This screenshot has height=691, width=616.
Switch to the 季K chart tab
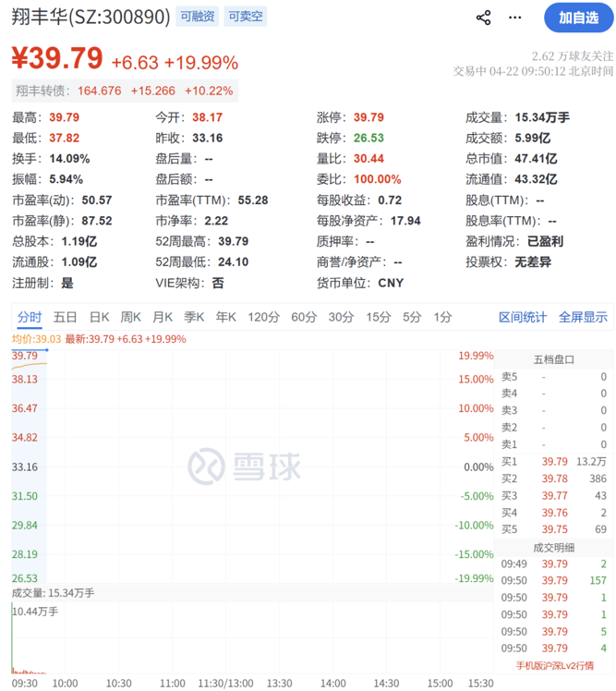point(194,317)
